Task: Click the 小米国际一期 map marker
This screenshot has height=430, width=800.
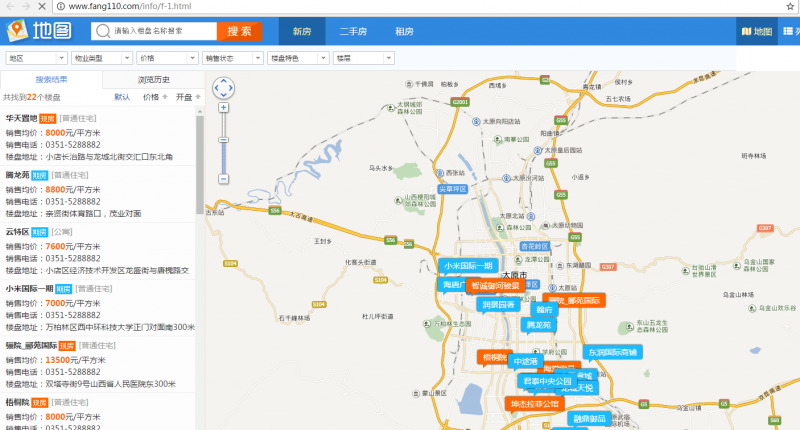Action: [x=468, y=266]
